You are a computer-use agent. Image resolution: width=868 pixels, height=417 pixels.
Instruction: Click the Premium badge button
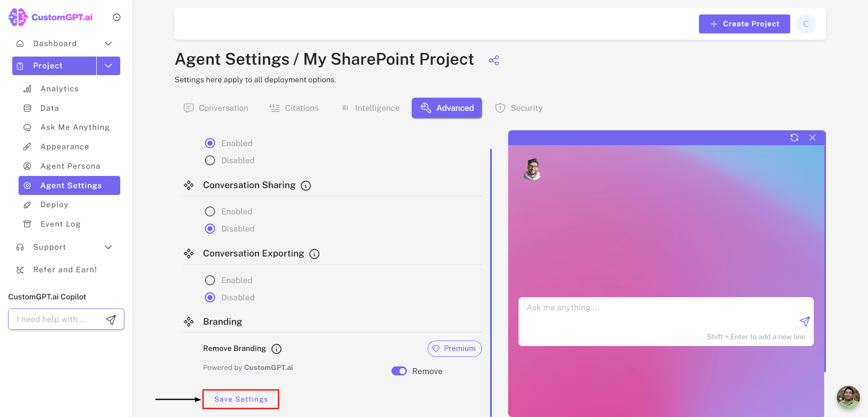pos(454,349)
